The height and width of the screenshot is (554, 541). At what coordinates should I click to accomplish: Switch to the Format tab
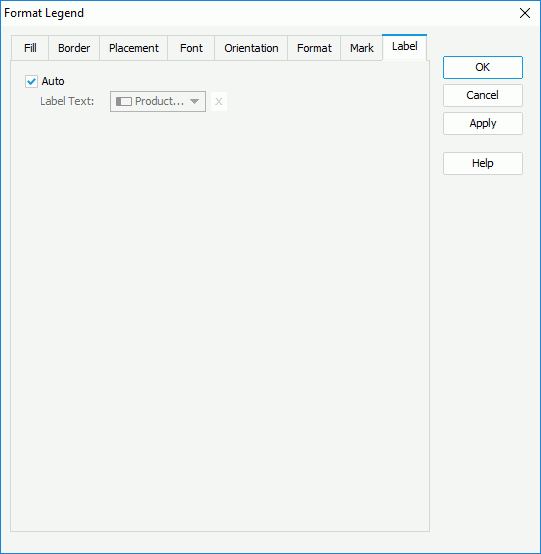tap(314, 48)
